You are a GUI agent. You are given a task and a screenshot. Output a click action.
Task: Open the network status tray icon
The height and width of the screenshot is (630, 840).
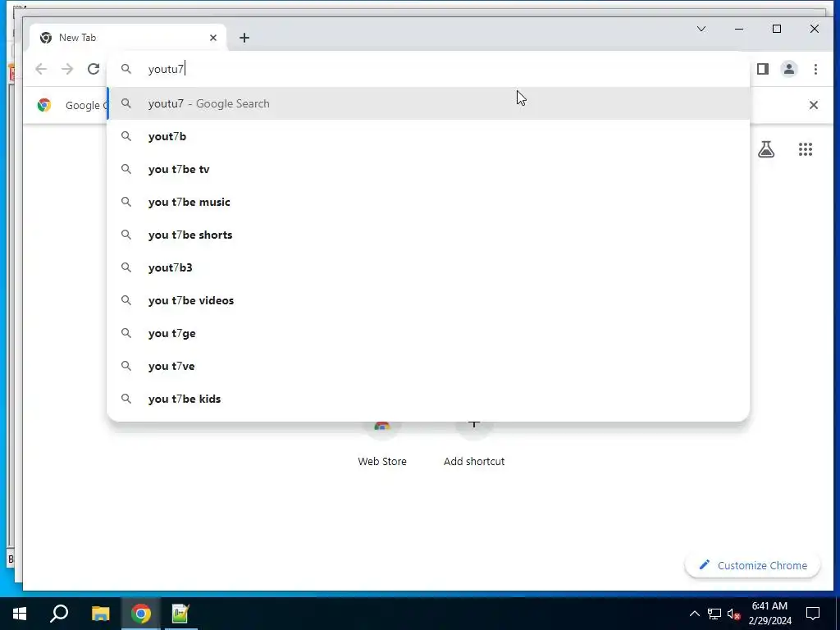(714, 614)
